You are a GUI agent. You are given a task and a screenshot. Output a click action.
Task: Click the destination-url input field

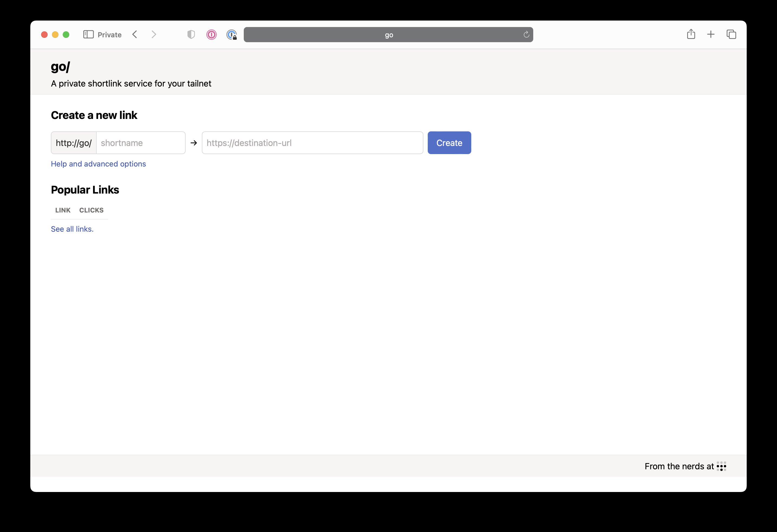pyautogui.click(x=312, y=143)
